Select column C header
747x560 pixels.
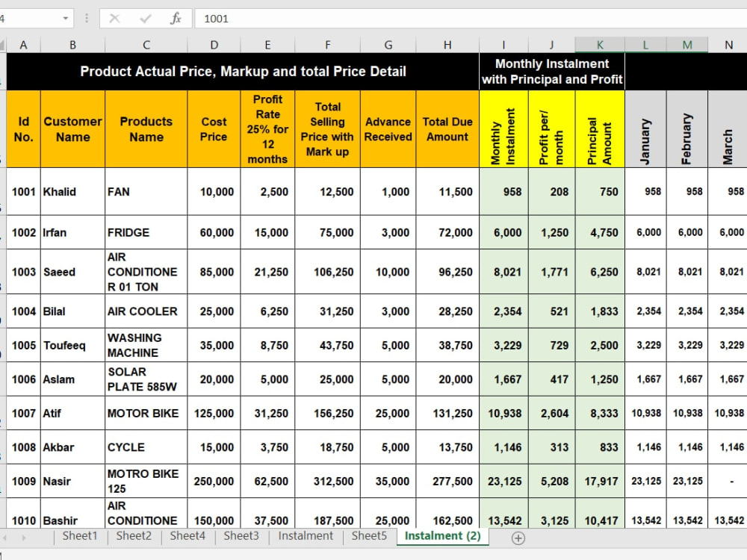click(146, 46)
